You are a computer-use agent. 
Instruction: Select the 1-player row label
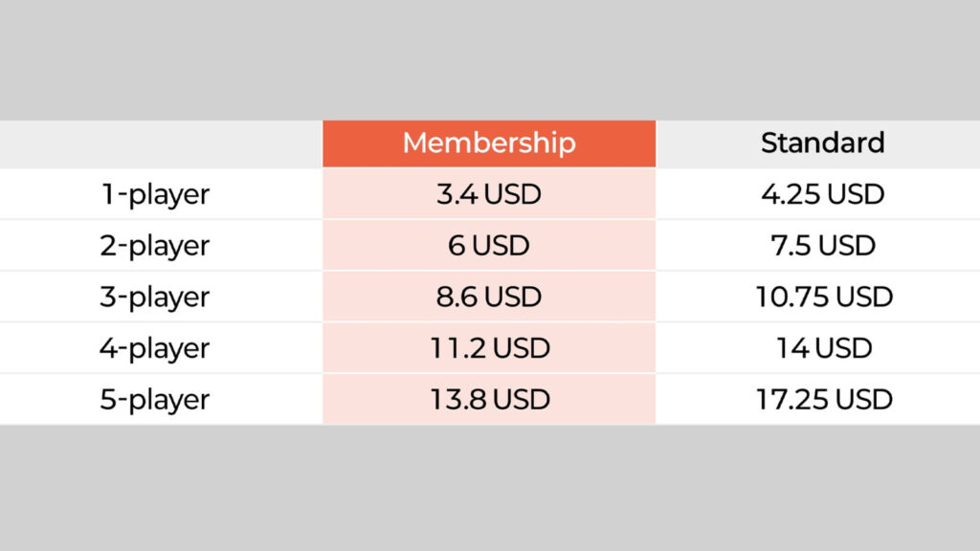(x=154, y=195)
